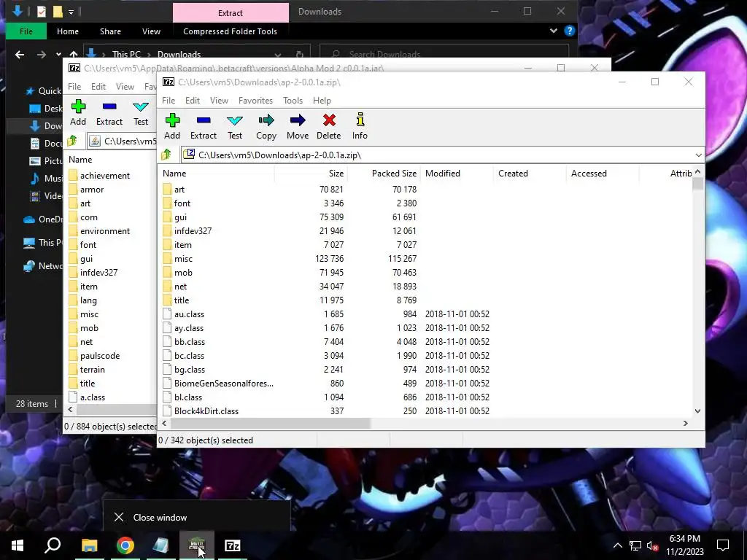The height and width of the screenshot is (560, 747).
Task: Select the misc folder in zip window
Action: 183,259
